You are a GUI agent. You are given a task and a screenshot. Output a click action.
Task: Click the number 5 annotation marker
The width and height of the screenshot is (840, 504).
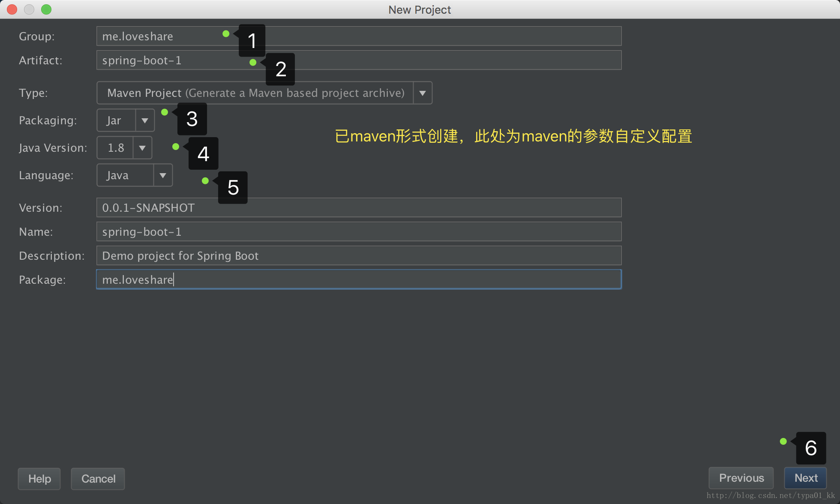pos(233,187)
